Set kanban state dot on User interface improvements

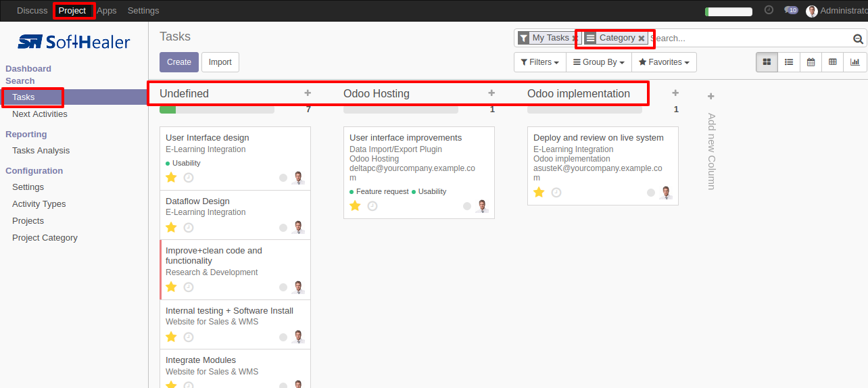[x=467, y=206]
